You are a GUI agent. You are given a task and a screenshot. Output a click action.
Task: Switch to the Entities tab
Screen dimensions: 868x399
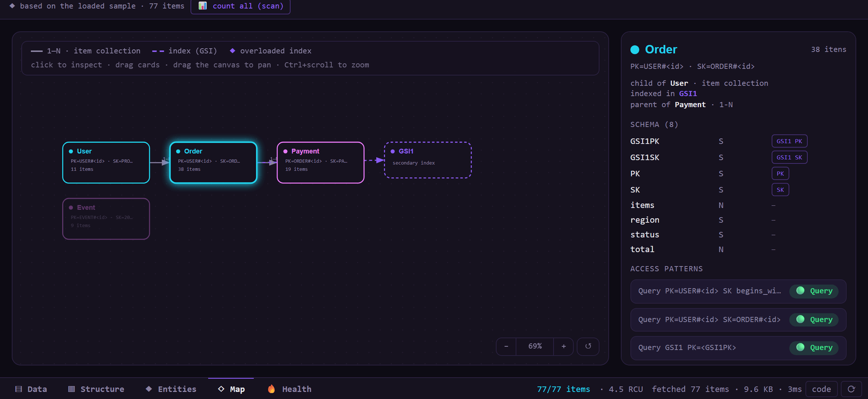coord(171,389)
